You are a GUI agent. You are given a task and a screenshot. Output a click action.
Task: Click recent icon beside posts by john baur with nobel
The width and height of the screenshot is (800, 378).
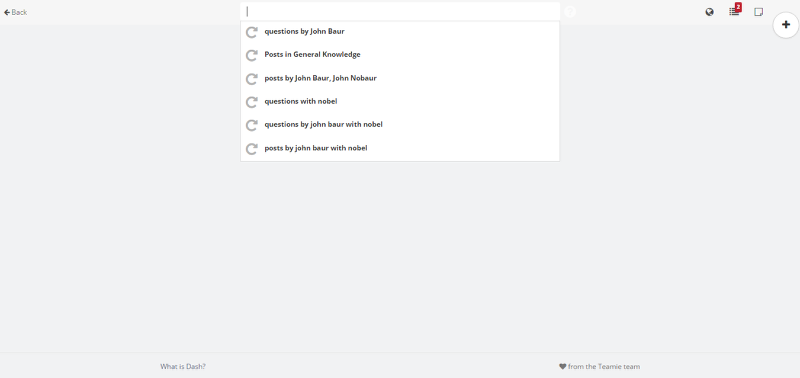[252, 149]
